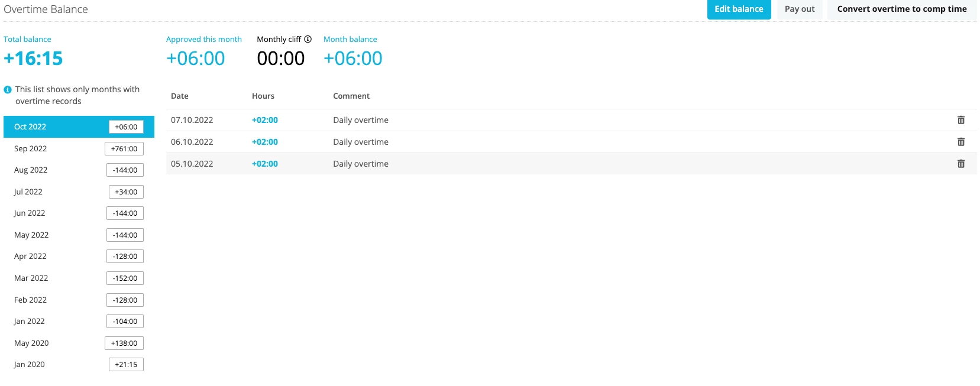980x386 pixels.
Task: Convert overtime to comp time
Action: coord(902,9)
